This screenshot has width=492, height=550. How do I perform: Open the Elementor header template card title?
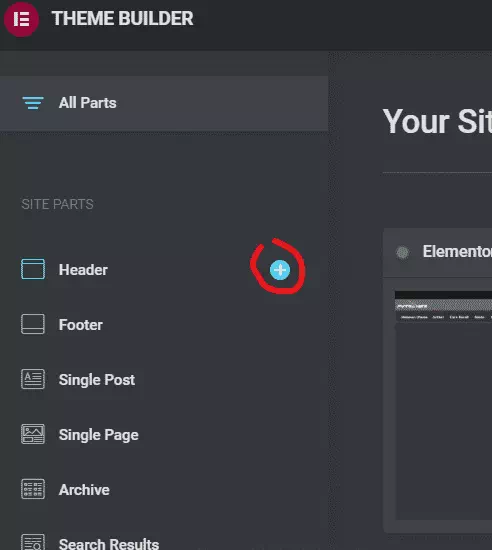pos(457,251)
